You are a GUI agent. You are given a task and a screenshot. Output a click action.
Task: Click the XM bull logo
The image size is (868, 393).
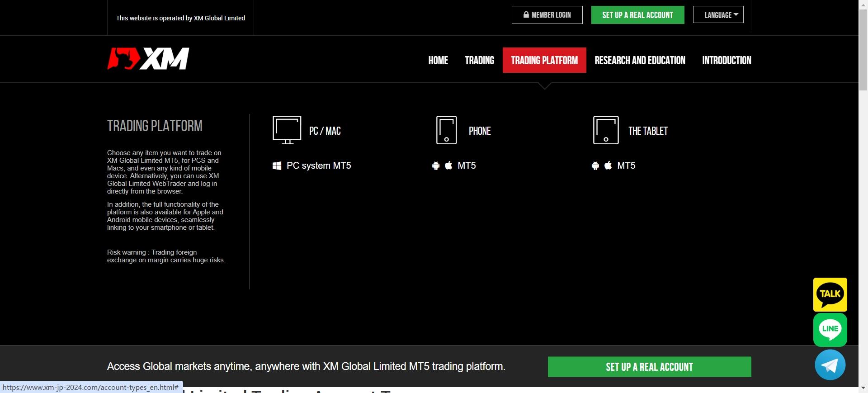click(148, 59)
